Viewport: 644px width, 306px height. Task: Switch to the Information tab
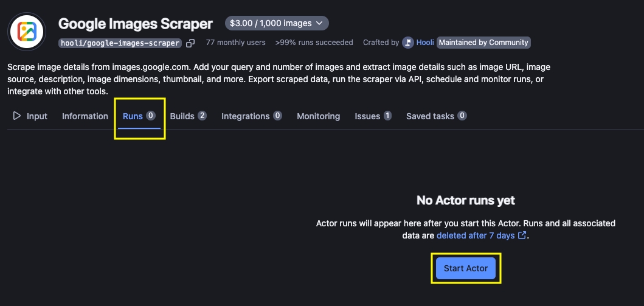point(85,116)
